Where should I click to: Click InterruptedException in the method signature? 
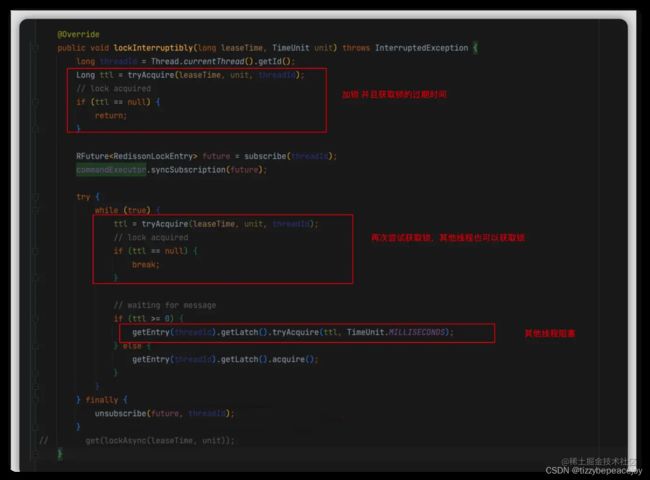click(422, 48)
